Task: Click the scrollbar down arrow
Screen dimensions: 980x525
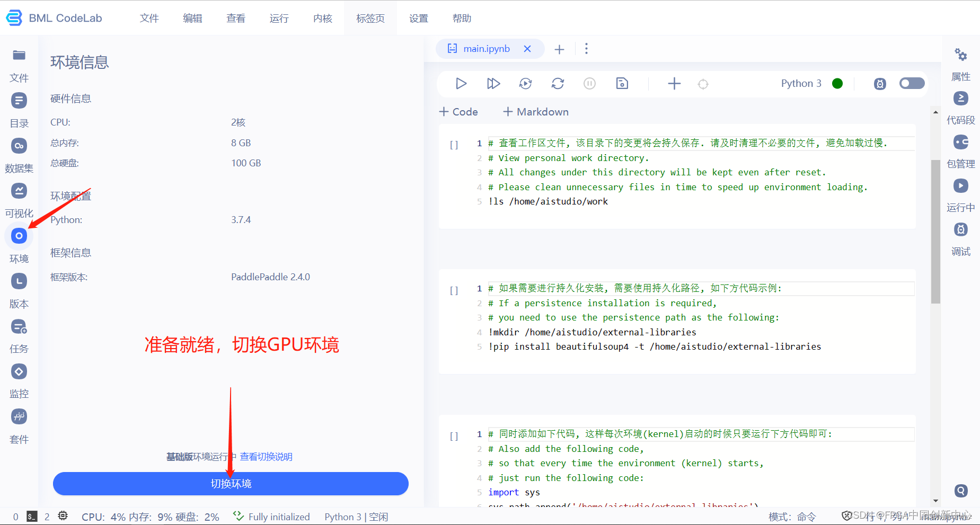Action: [x=935, y=501]
